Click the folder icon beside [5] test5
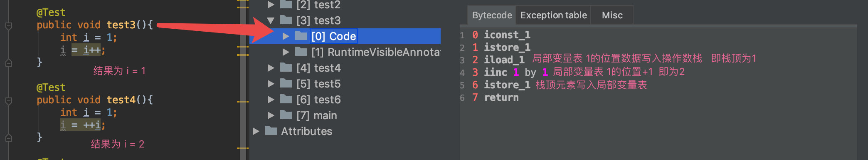 [x=286, y=83]
